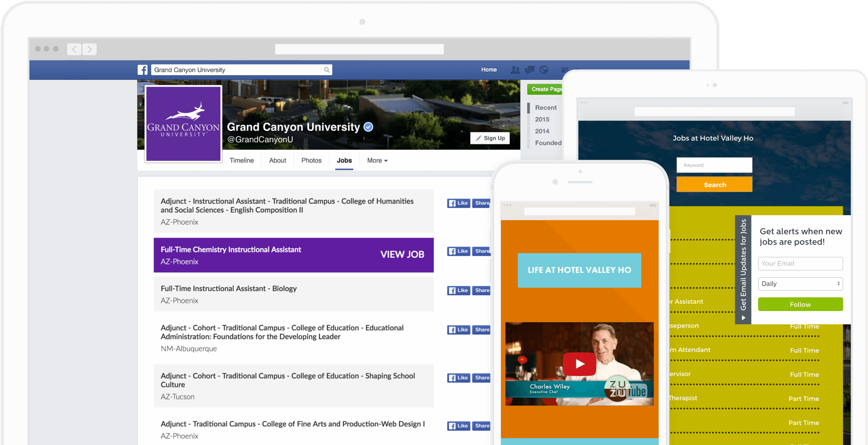
Task: Select Founded in the timeline sidebar
Action: click(x=548, y=143)
